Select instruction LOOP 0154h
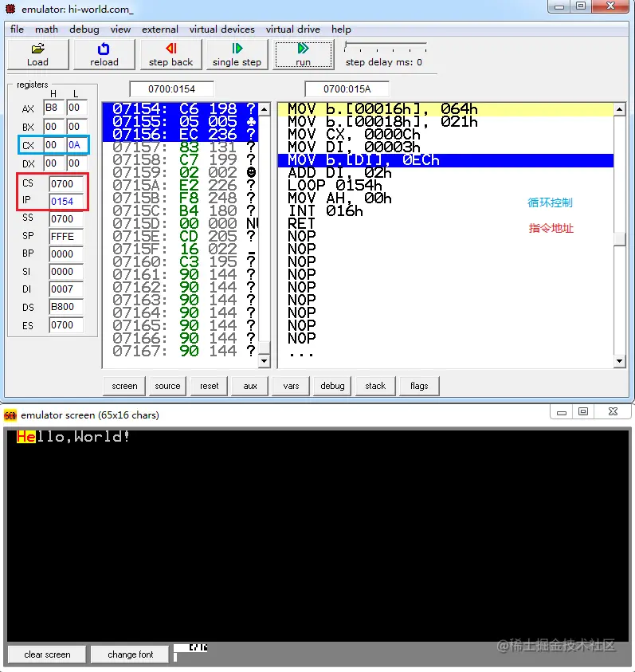 445,186
